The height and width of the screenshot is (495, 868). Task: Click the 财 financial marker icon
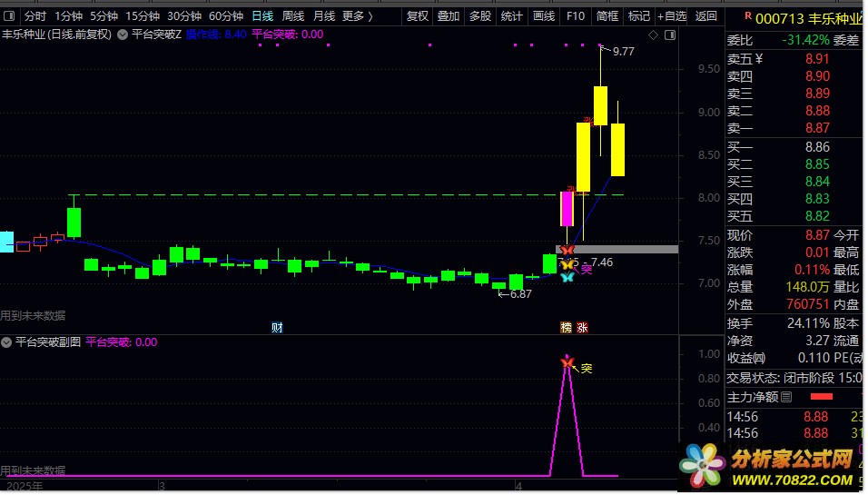click(277, 328)
